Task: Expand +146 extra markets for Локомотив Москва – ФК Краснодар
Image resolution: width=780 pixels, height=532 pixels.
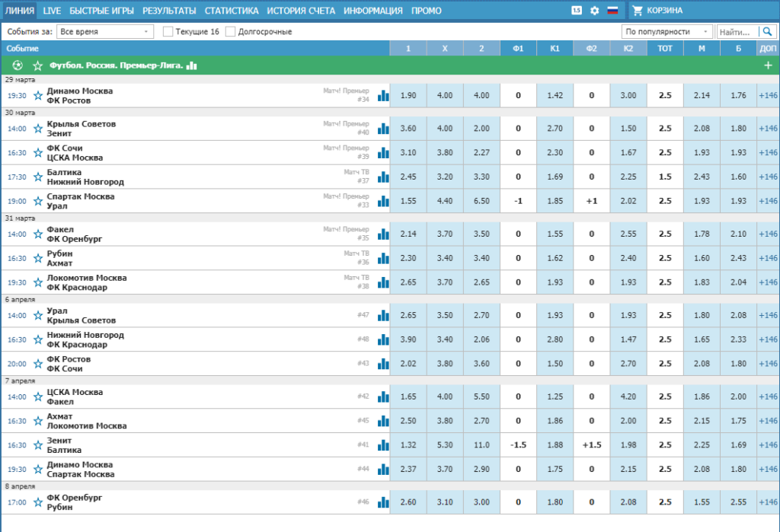Action: pyautogui.click(x=768, y=282)
